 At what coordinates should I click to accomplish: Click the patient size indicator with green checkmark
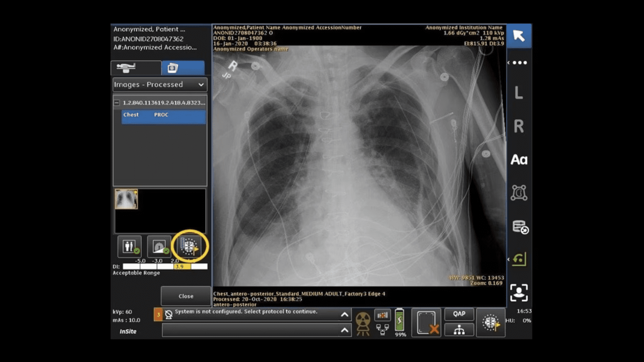(129, 247)
